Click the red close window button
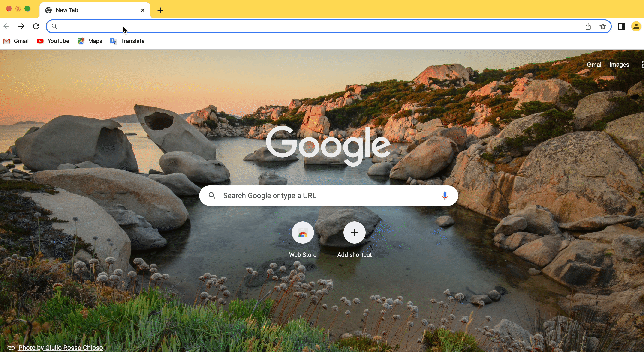This screenshot has height=352, width=644. pyautogui.click(x=9, y=9)
